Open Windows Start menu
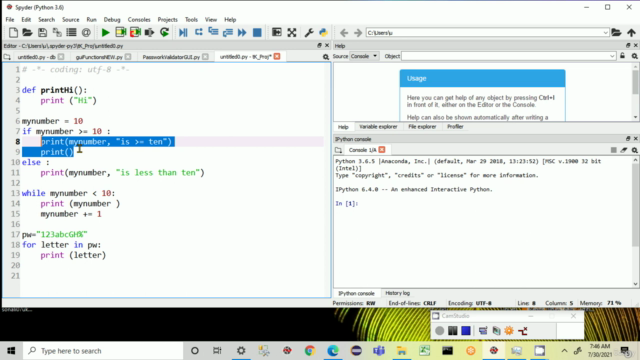This screenshot has height=360, width=640. click(11, 351)
